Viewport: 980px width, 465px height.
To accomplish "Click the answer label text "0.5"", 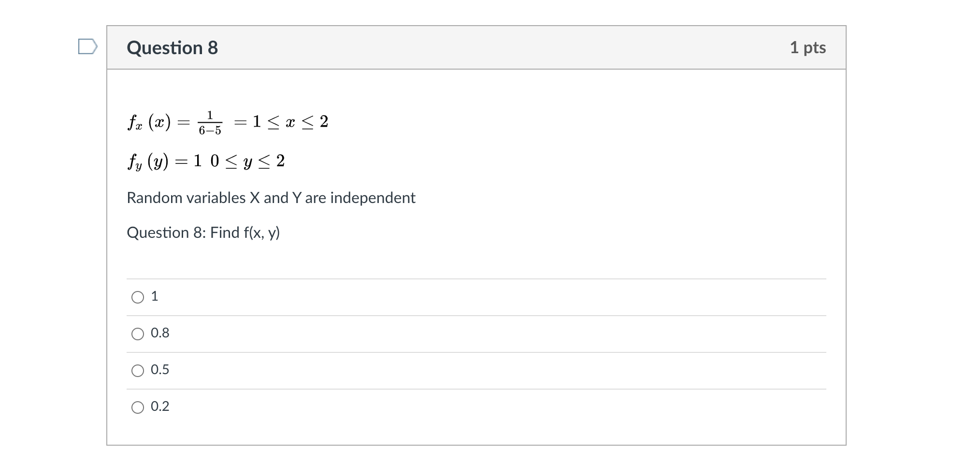I will click(x=160, y=370).
